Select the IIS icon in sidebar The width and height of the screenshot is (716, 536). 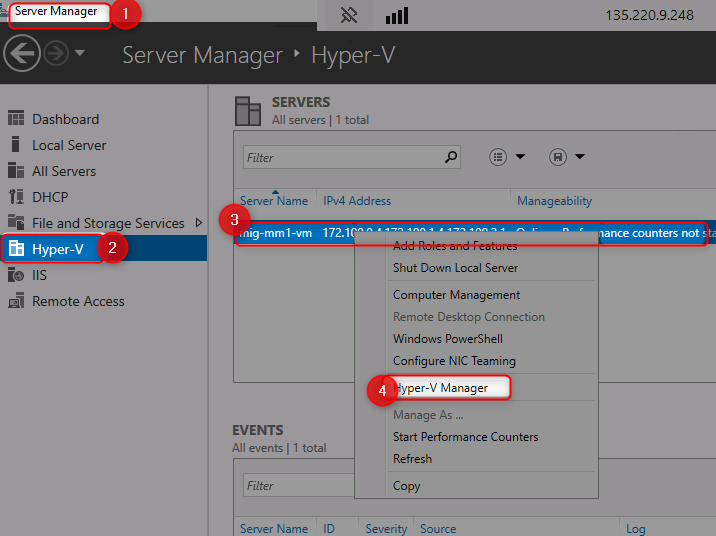point(16,275)
